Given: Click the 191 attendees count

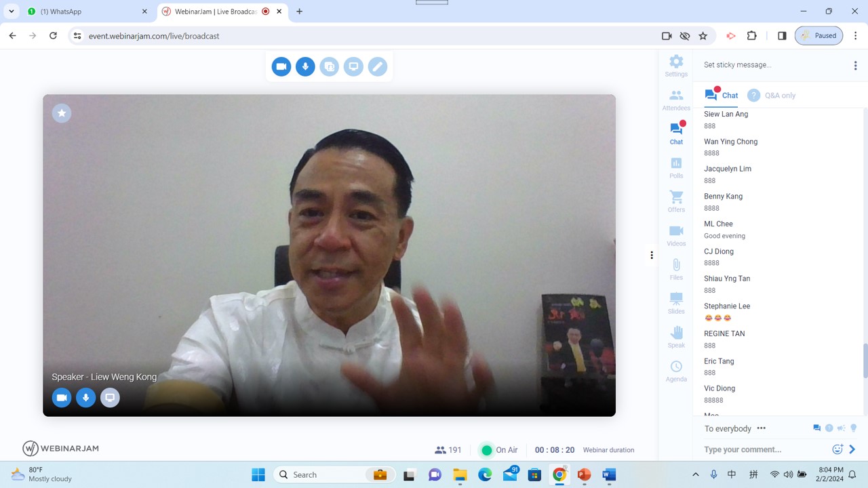Looking at the screenshot, I should 448,450.
